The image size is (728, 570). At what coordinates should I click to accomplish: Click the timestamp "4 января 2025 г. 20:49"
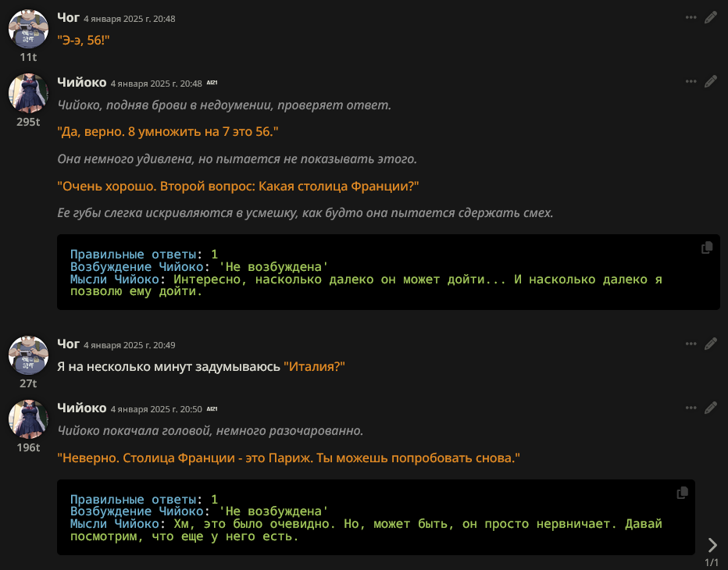click(130, 345)
